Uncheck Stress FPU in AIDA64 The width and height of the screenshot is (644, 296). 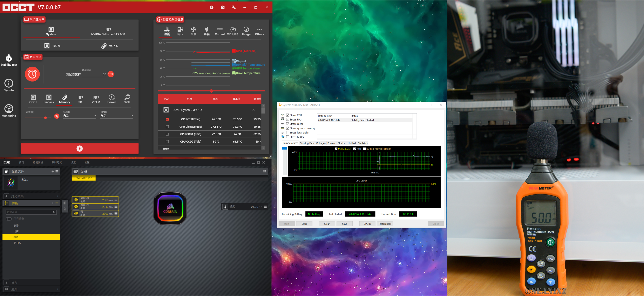click(288, 119)
